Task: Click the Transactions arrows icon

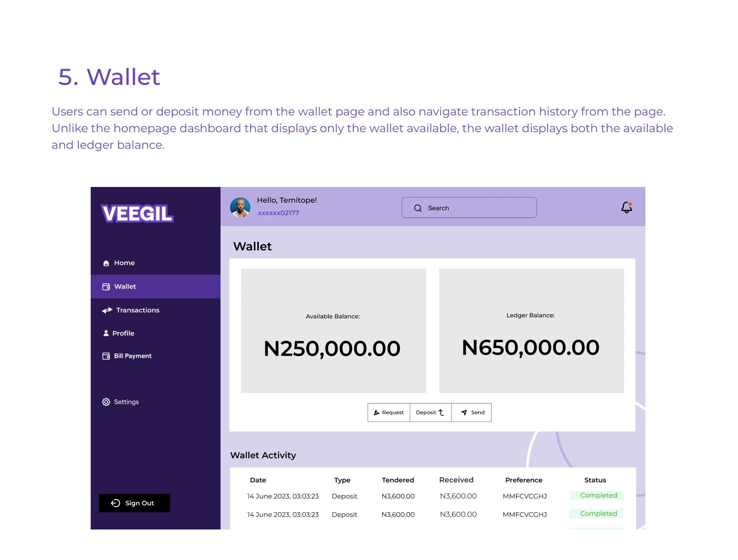Action: 107,311
